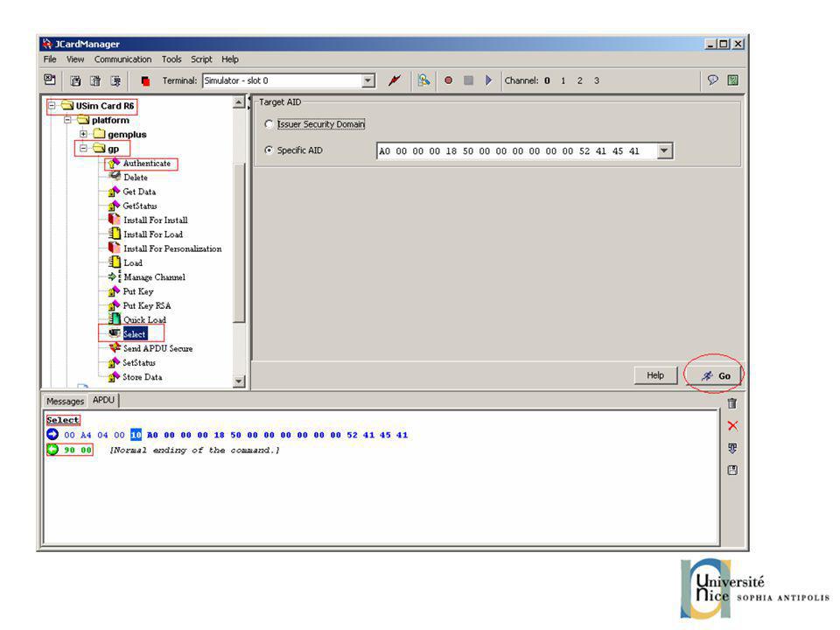
Task: Click the 90 00 response status
Action: coord(78,450)
